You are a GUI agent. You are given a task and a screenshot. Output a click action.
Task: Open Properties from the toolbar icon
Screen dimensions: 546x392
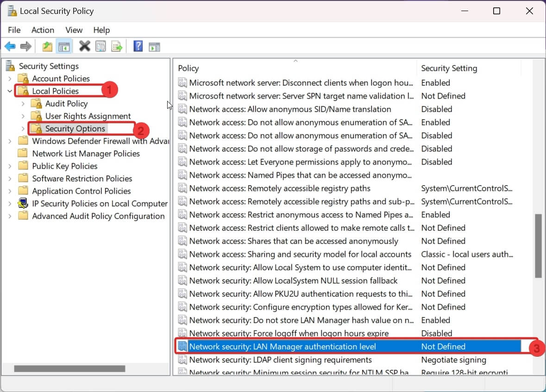point(100,46)
